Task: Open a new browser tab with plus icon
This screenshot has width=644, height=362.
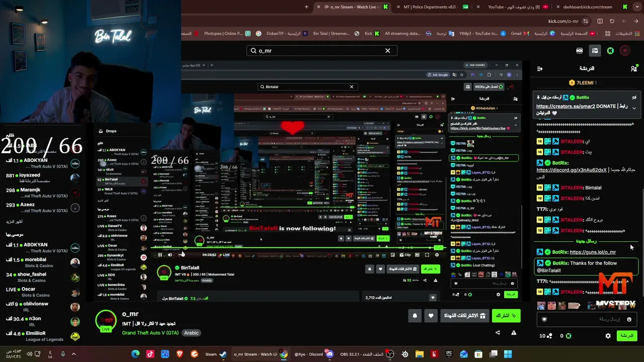Action: [306, 7]
